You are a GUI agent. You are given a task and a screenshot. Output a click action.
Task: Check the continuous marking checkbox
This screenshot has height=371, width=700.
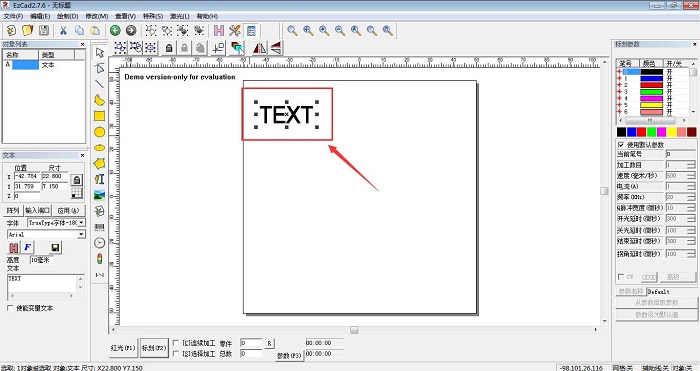tap(176, 343)
